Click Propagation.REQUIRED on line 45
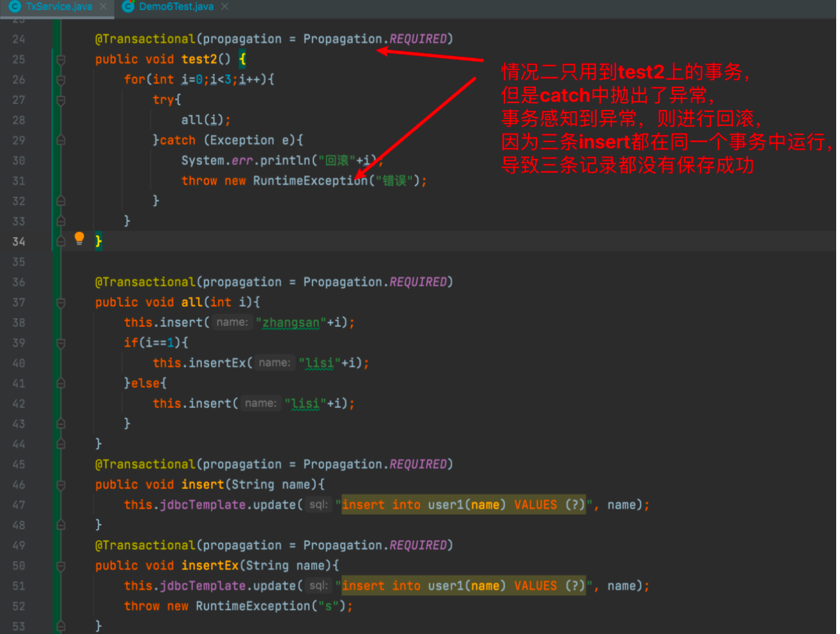The height and width of the screenshot is (634, 840). coord(375,465)
